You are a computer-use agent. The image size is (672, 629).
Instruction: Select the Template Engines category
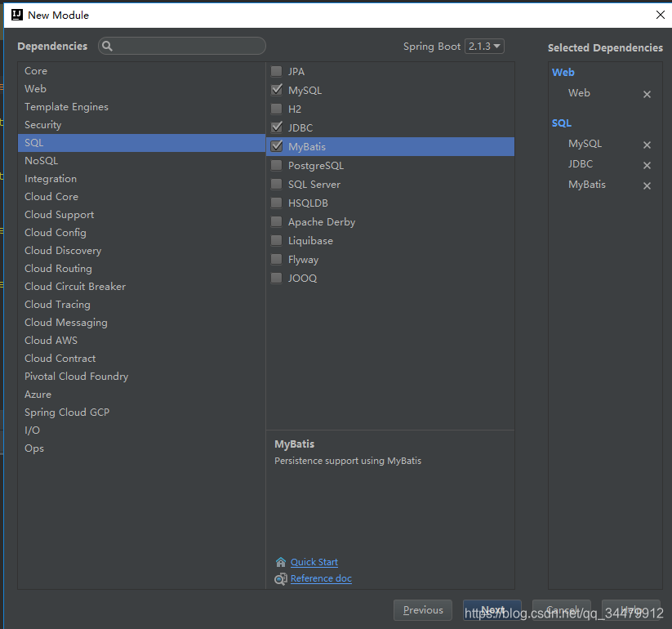141,107
